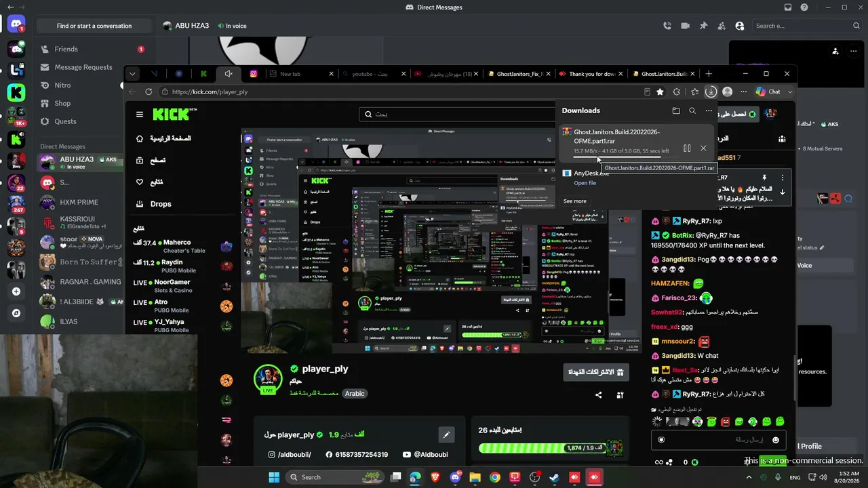The height and width of the screenshot is (488, 868).
Task: Open Friends in Discord sidebar
Action: point(81,49)
